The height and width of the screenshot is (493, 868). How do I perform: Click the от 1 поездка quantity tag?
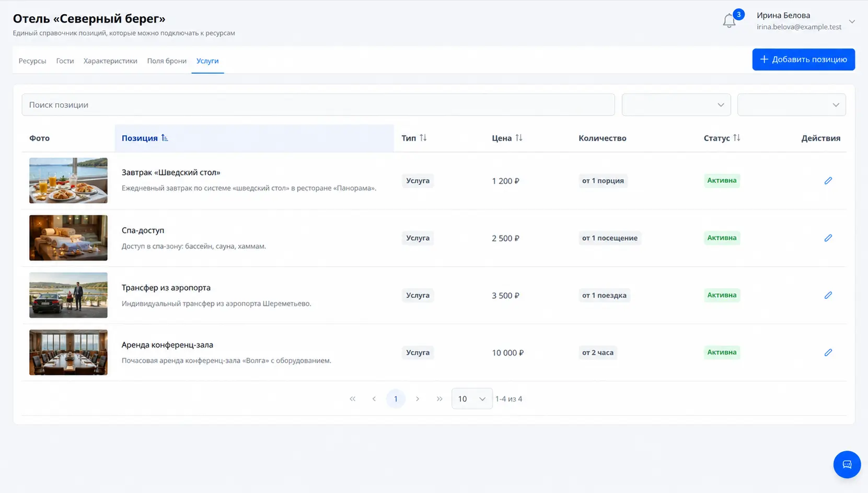[604, 295]
